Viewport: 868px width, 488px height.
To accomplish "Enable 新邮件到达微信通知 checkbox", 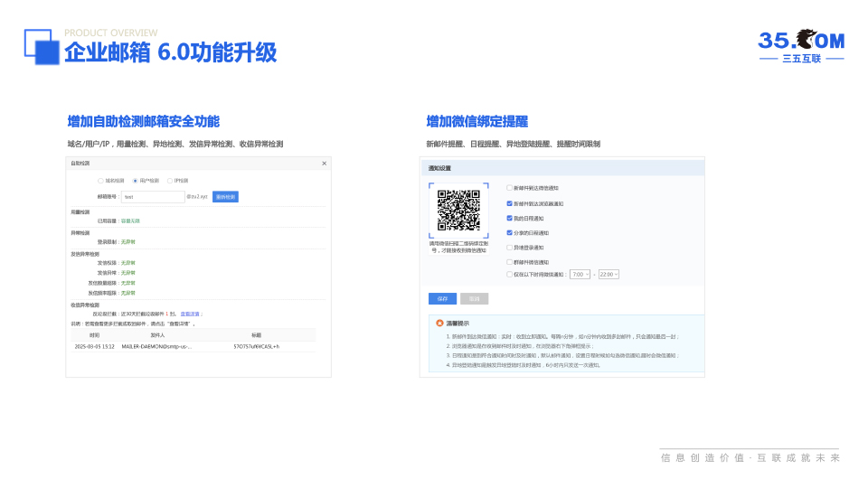I will [509, 188].
